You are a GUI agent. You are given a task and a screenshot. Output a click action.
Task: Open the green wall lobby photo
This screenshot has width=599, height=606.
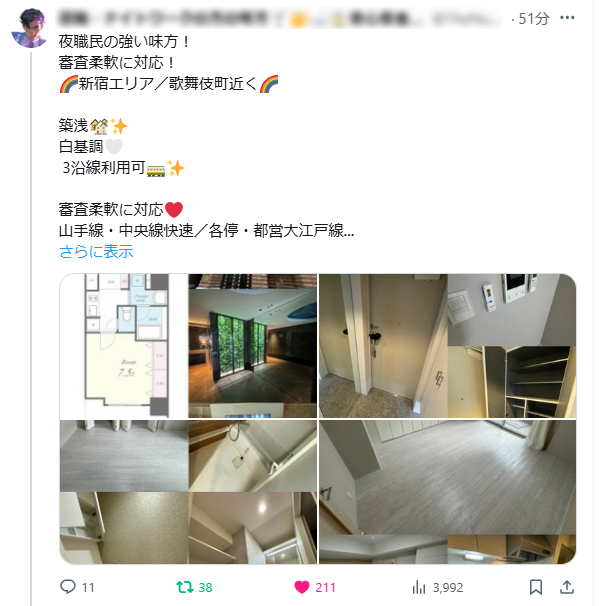point(253,346)
